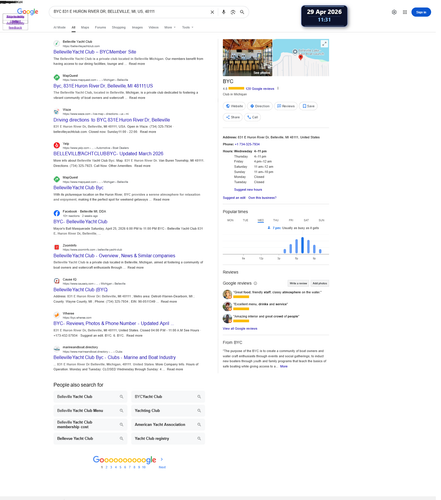Open the BYC interior photo thumbnail
This screenshot has width=441, height=500.
point(247,57)
